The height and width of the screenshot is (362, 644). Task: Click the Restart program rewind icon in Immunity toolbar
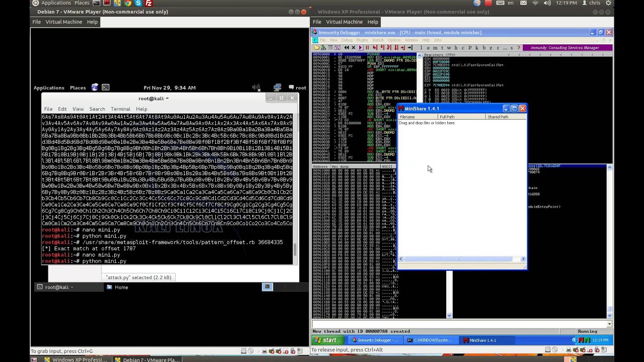[346, 48]
